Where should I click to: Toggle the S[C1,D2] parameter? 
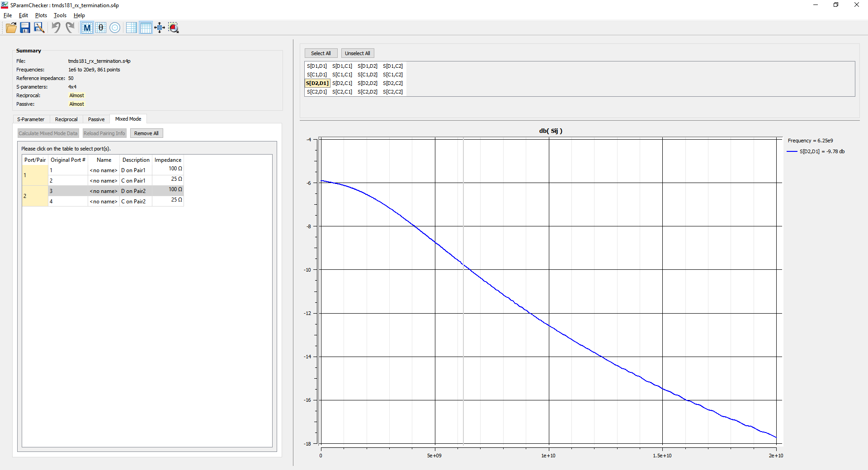368,75
